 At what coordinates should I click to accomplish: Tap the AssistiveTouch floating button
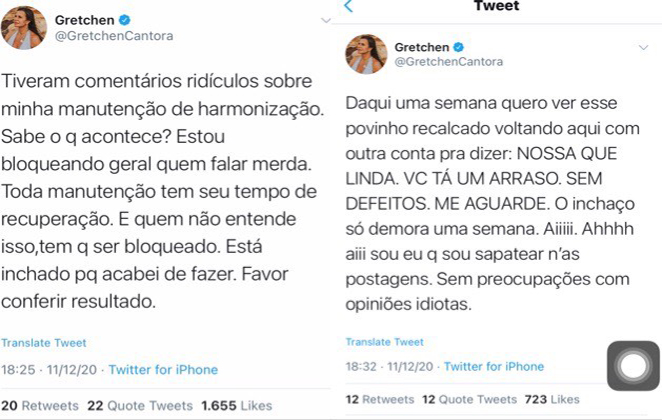tap(632, 368)
